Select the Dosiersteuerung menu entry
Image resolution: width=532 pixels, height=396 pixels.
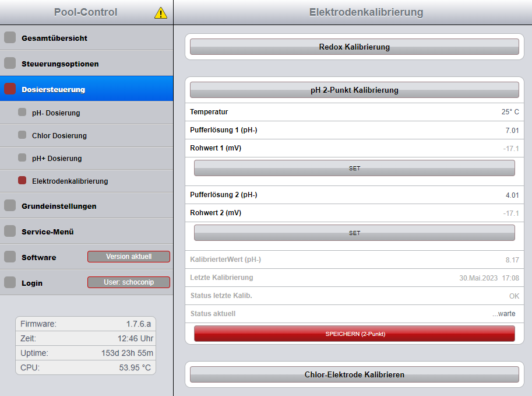click(x=86, y=89)
